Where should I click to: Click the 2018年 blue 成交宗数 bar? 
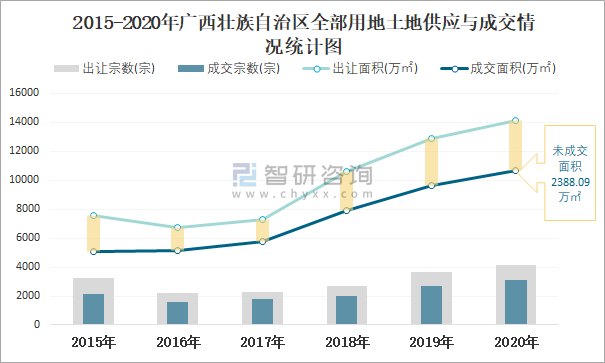tap(346, 310)
